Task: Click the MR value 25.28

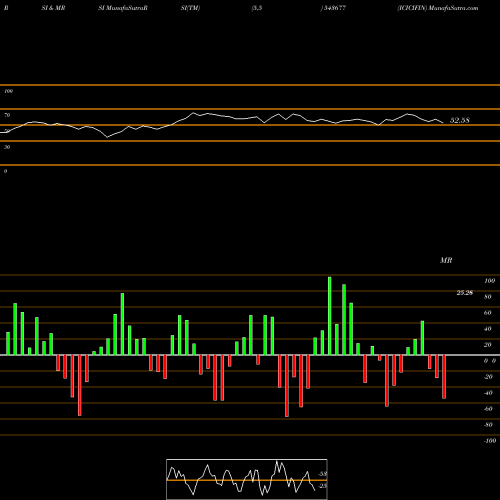Action: point(465,293)
